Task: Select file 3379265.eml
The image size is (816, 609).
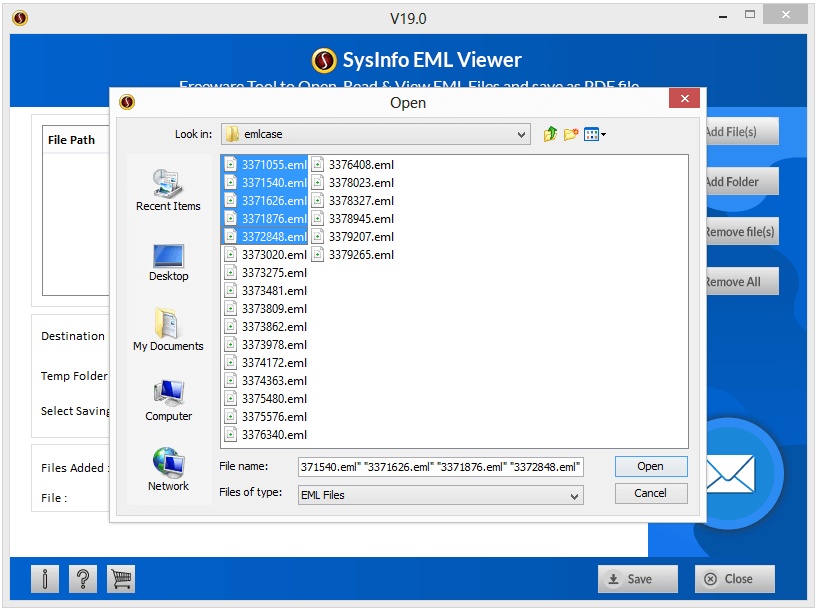Action: [353, 255]
